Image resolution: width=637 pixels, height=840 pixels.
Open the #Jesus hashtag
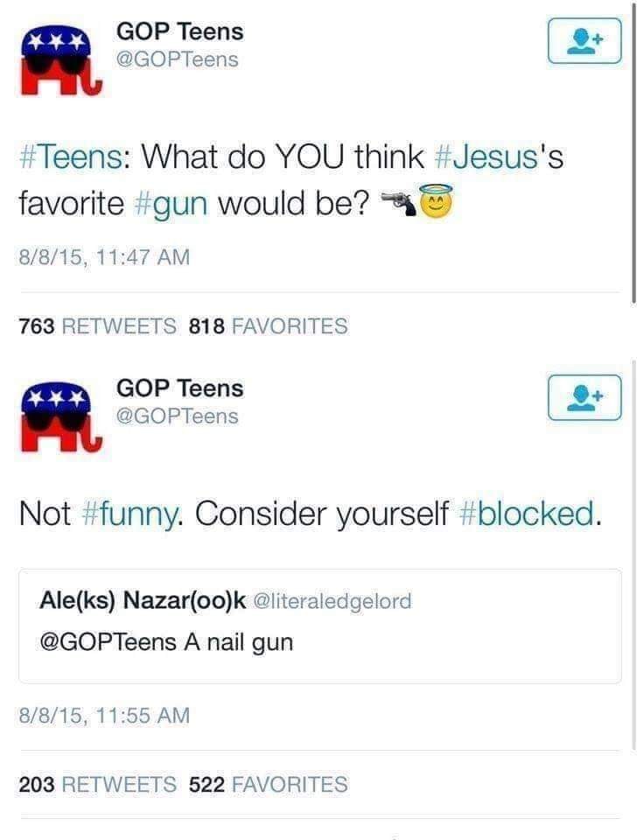(x=487, y=157)
